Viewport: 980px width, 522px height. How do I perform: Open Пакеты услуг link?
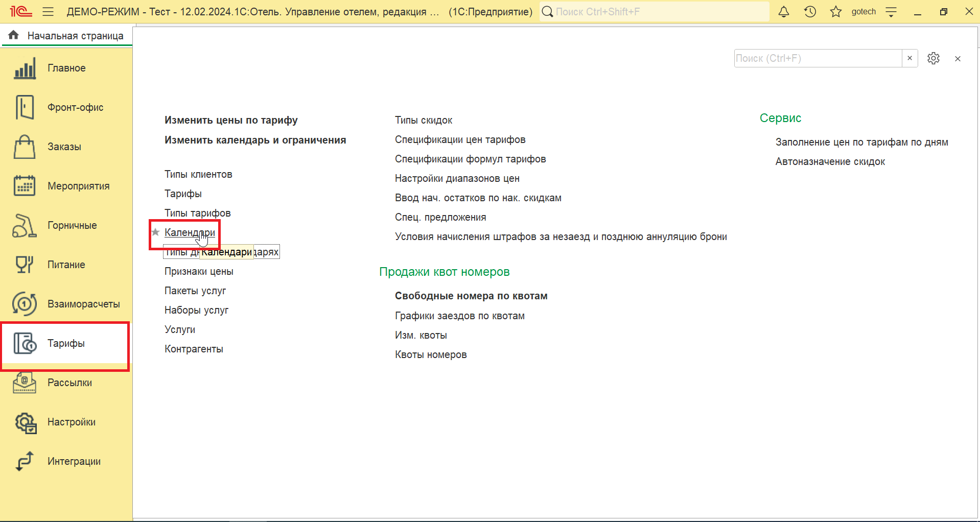(x=195, y=291)
